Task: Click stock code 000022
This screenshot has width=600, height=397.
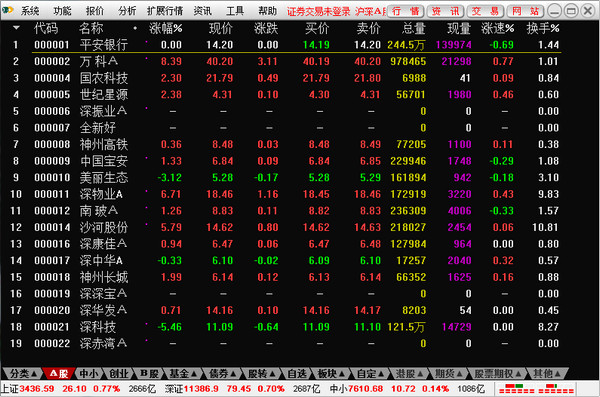Action: tap(52, 343)
